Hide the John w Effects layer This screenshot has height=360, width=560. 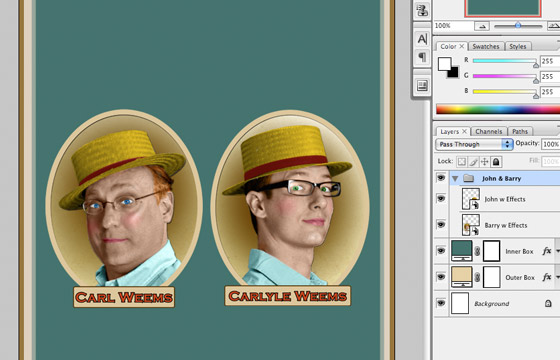[441, 198]
